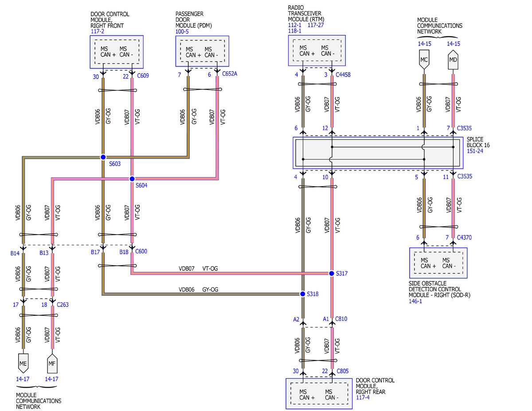Screen dimensions: 532x411
Task: Click the S604 splice node
Action: 132,179
